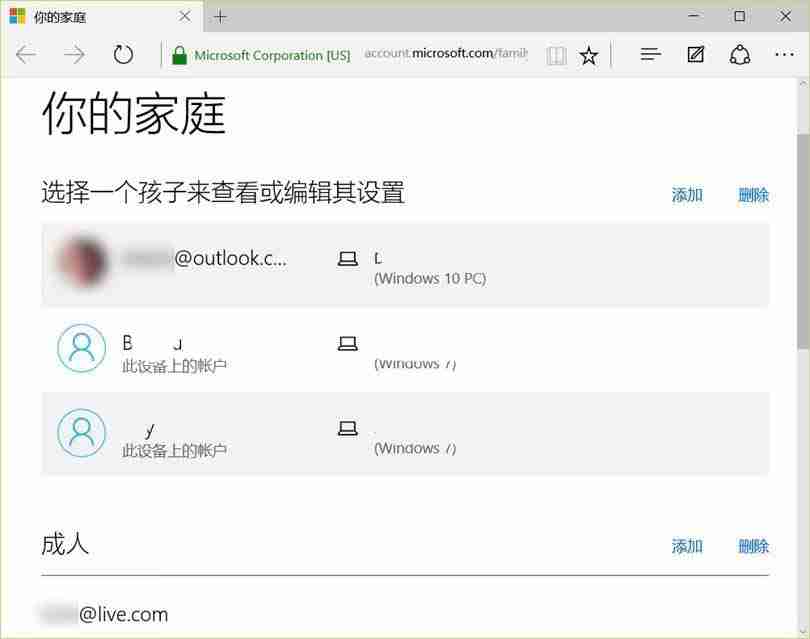Close the 你的家庭 tab
This screenshot has height=639, width=810.
pyautogui.click(x=183, y=17)
